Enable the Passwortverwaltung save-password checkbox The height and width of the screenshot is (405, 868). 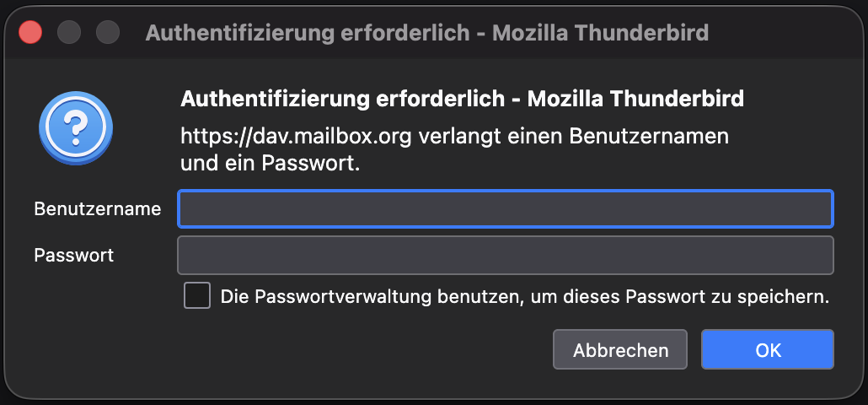197,296
